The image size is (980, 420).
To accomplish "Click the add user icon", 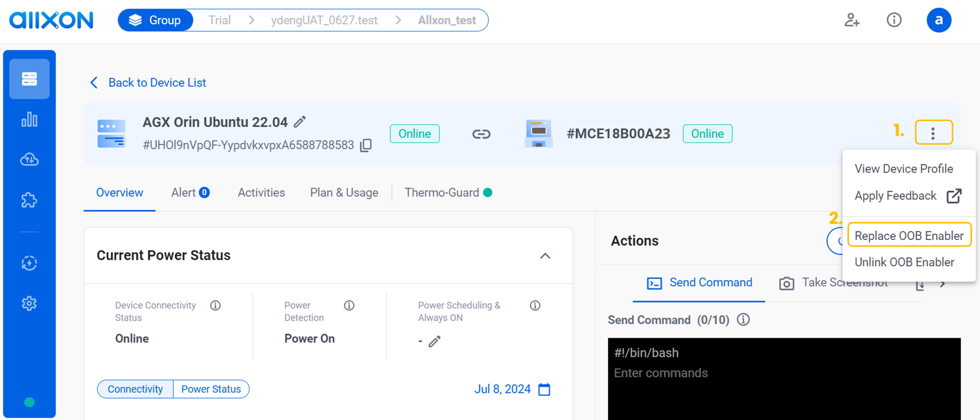I will click(852, 20).
